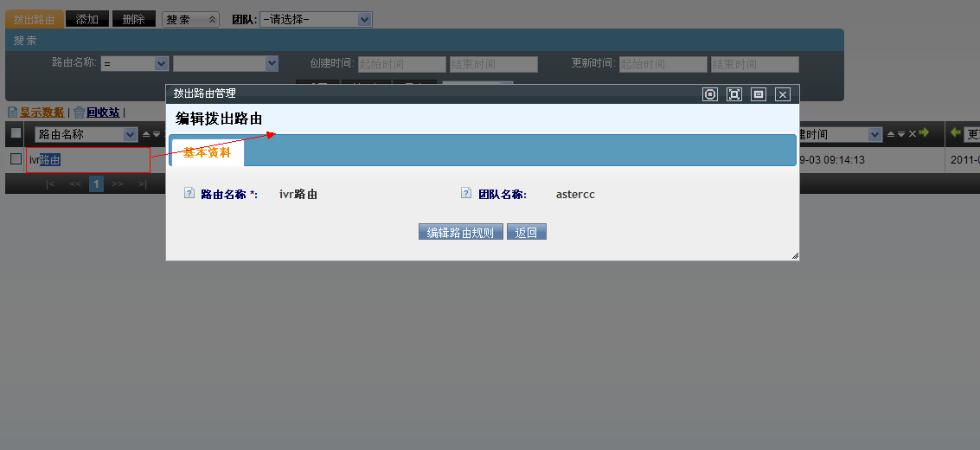Image resolution: width=980 pixels, height=450 pixels.
Task: Check the box for the ivr路由 row
Action: click(x=16, y=159)
